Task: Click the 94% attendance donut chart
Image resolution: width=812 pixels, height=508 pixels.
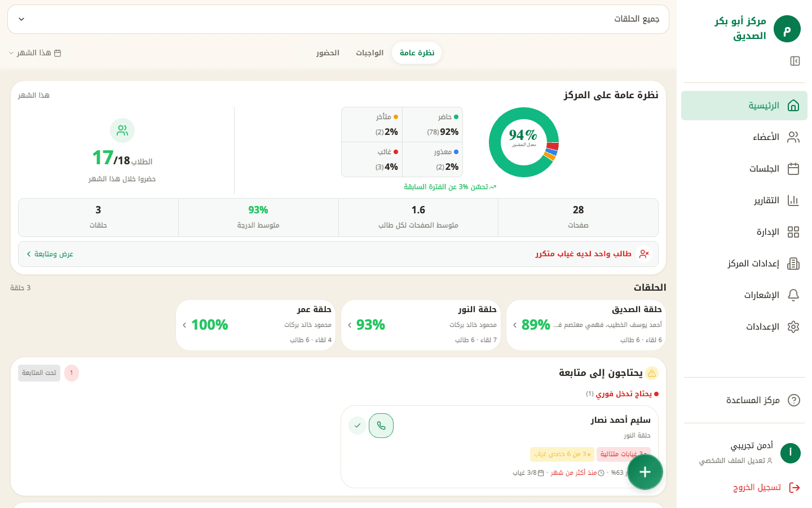Action: coord(524,142)
